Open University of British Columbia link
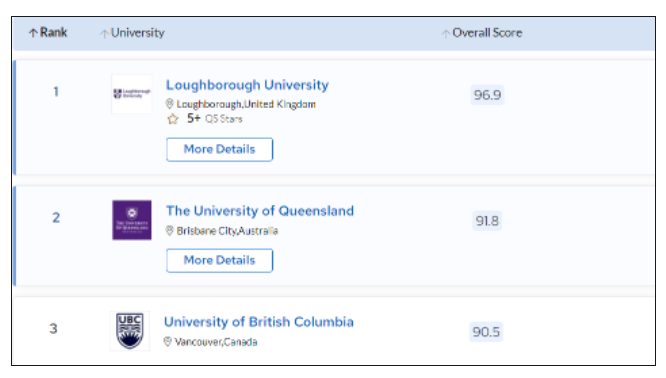This screenshot has width=666, height=378. [x=259, y=322]
